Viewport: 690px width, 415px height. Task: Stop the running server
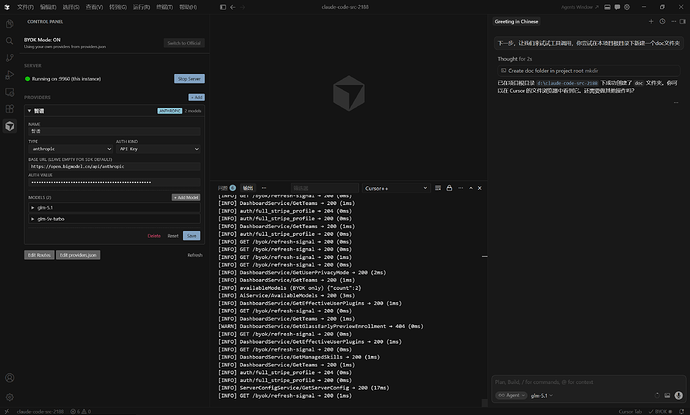(x=189, y=78)
